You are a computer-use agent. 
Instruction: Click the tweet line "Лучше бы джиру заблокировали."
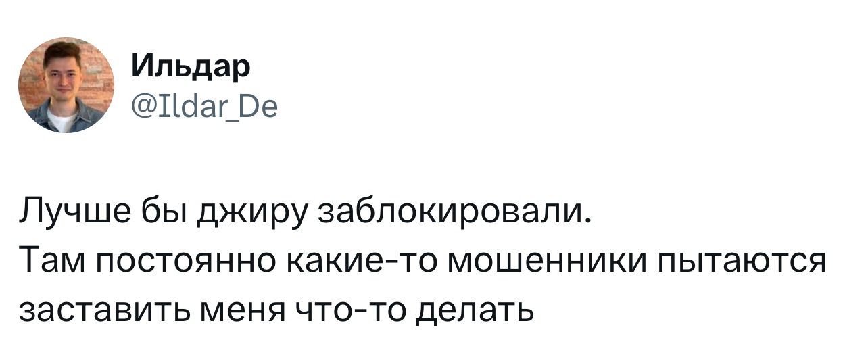pos(305,214)
